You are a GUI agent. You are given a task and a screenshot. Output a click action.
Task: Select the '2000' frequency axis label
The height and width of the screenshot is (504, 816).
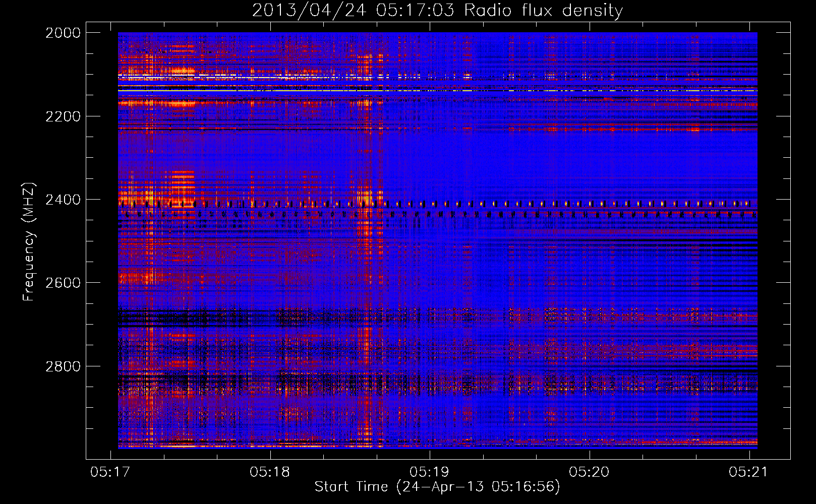point(63,33)
